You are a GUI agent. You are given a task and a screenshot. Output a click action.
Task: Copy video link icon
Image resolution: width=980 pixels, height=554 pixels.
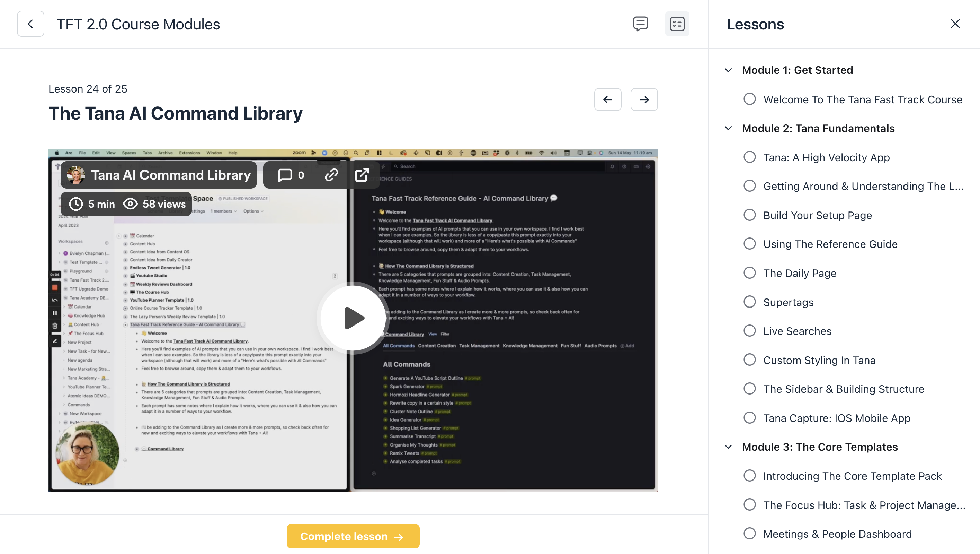[x=331, y=175]
